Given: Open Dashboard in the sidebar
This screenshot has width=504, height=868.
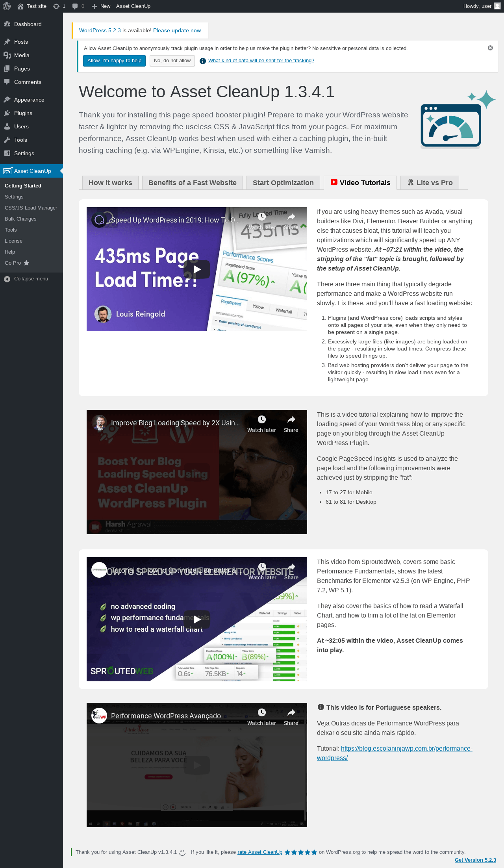Looking at the screenshot, I should pyautogui.click(x=31, y=24).
